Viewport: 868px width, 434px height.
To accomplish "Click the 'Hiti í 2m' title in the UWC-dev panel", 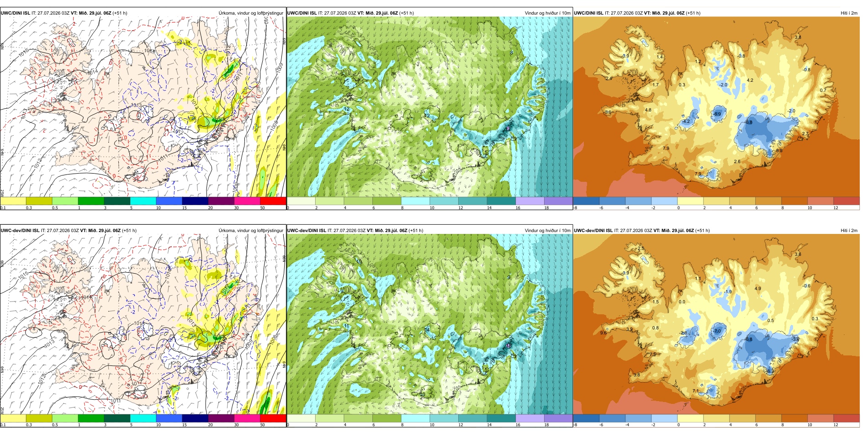I will click(849, 231).
